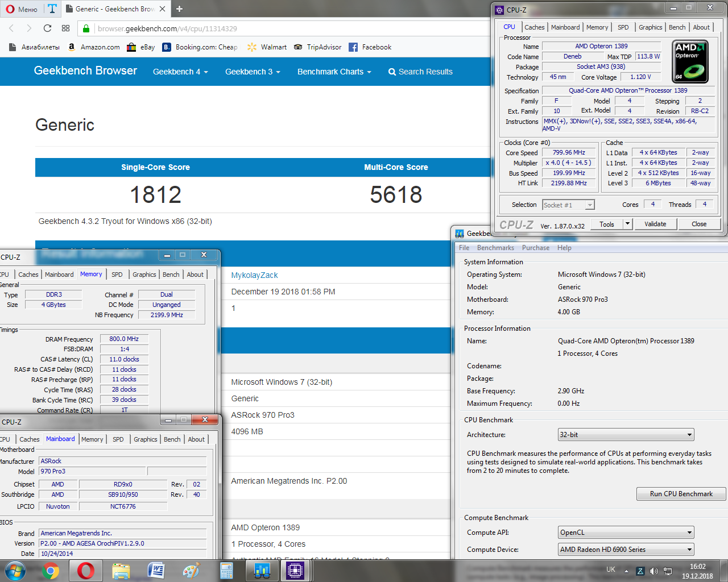Open the Opera Меню icon
This screenshot has width=728, height=582.
23,9
